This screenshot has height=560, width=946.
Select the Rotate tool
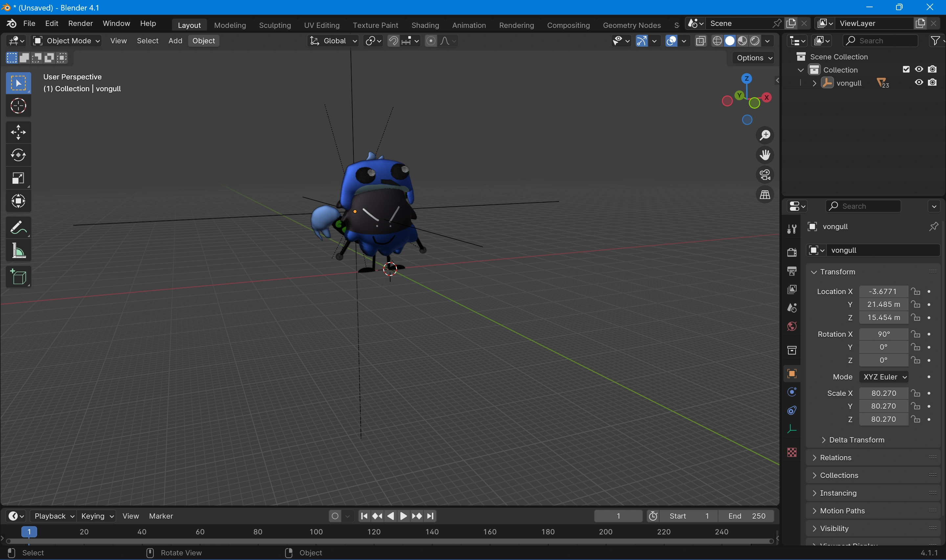tap(18, 155)
